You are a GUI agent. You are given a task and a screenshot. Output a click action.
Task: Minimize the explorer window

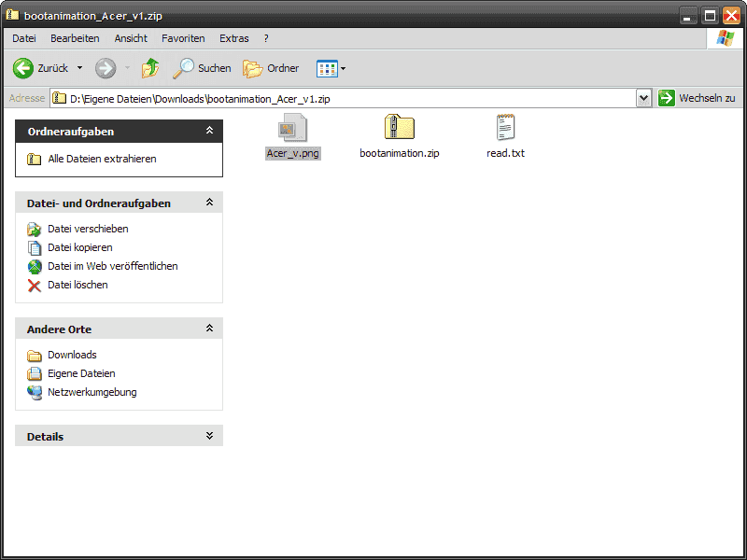tap(687, 16)
